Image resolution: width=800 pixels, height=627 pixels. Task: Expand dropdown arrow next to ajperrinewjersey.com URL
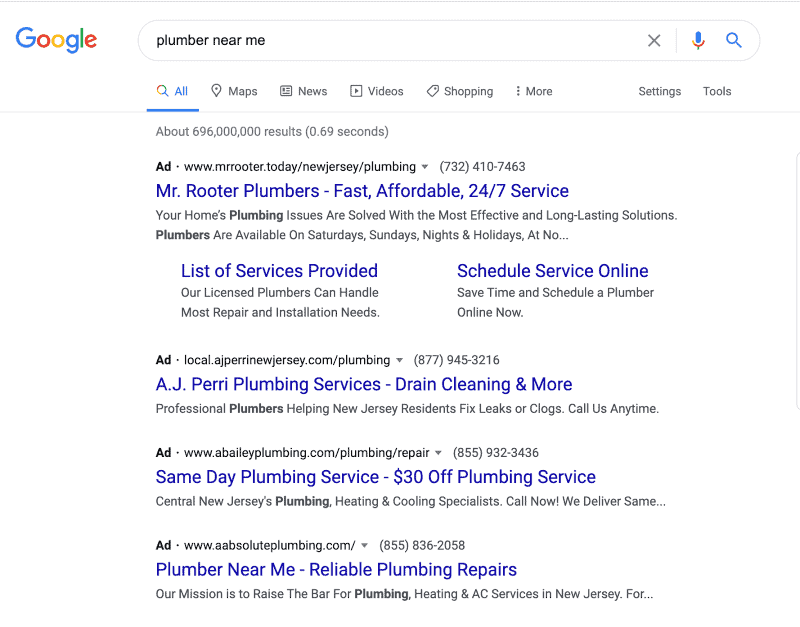[399, 360]
